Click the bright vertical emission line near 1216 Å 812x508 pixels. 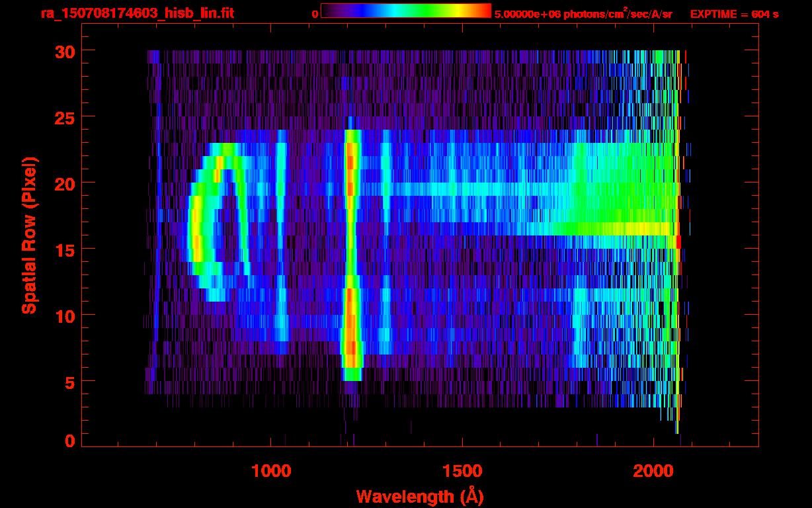coord(351,251)
